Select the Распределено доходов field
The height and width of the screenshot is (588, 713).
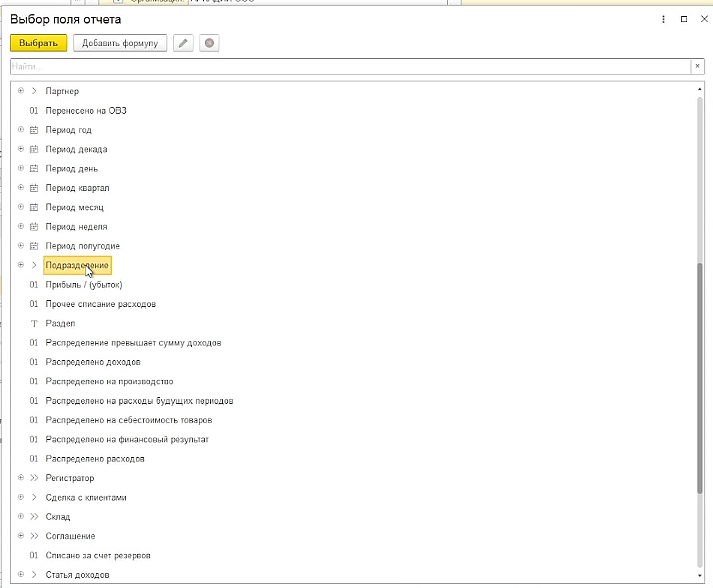[93, 362]
